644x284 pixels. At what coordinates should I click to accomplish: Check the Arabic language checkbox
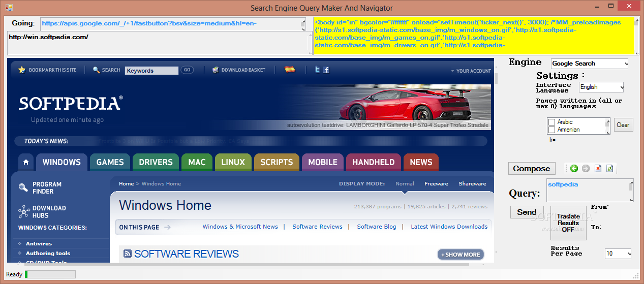click(551, 122)
